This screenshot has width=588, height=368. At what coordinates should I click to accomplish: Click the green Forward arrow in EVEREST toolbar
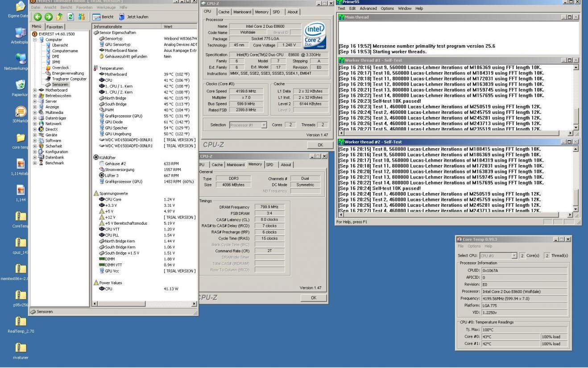(48, 17)
